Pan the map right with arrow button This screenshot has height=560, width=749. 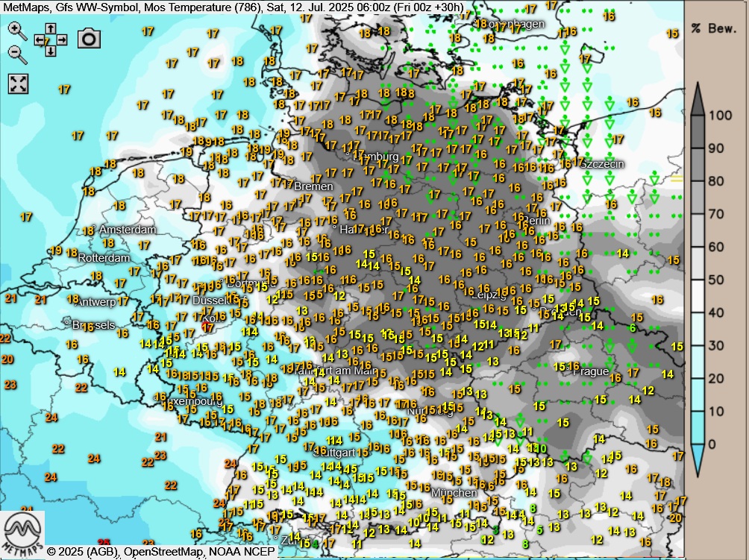point(61,40)
